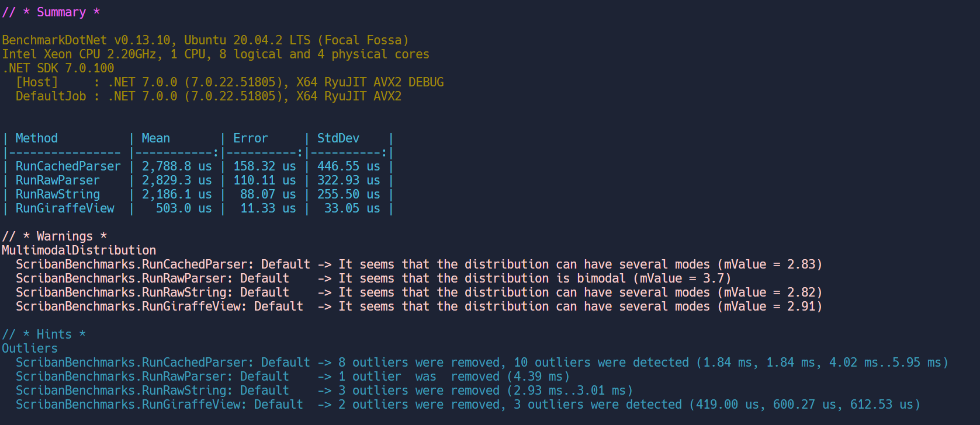The image size is (980, 425).
Task: Click the Mean column header
Action: (155, 138)
